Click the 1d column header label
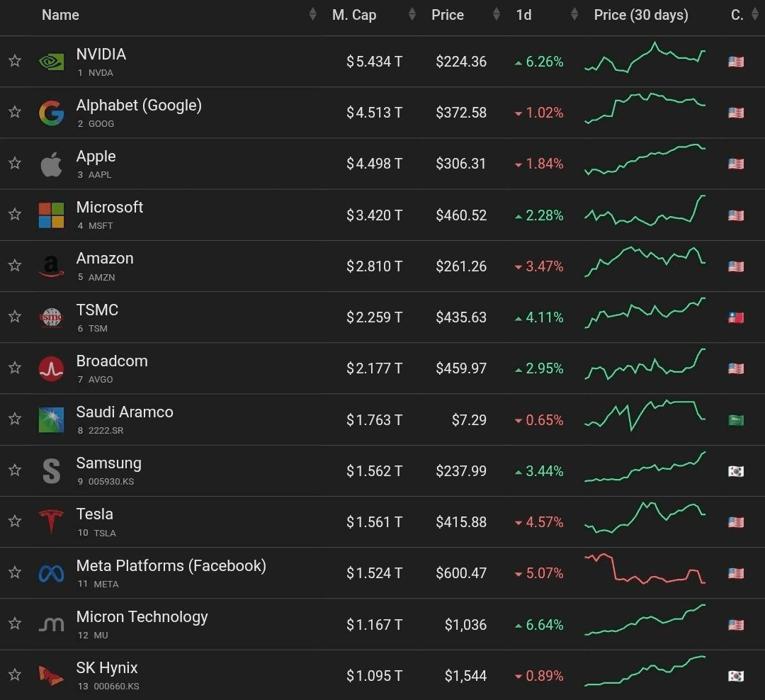The width and height of the screenshot is (765, 700). pos(523,15)
